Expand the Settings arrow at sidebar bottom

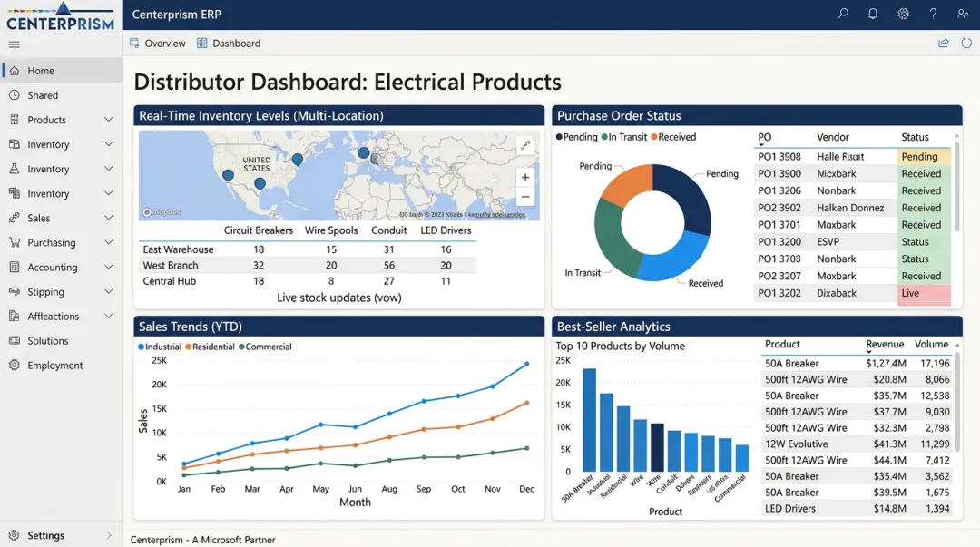(x=108, y=535)
